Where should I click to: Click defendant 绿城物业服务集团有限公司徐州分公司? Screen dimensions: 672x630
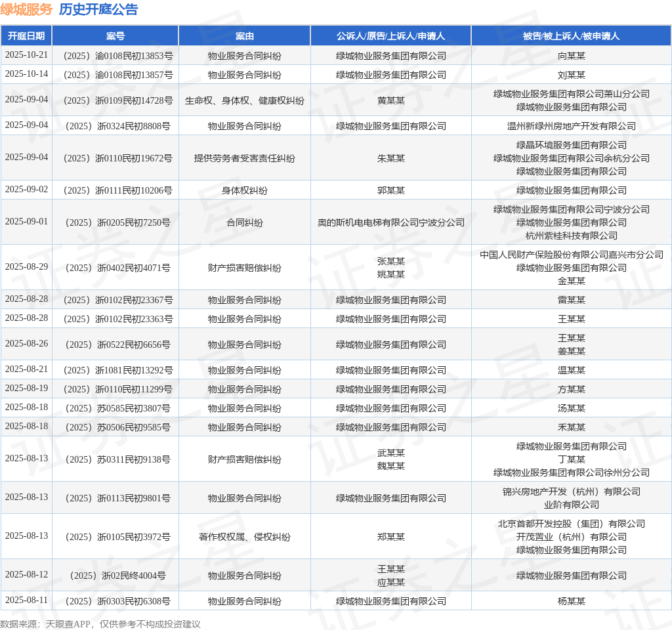pos(572,472)
